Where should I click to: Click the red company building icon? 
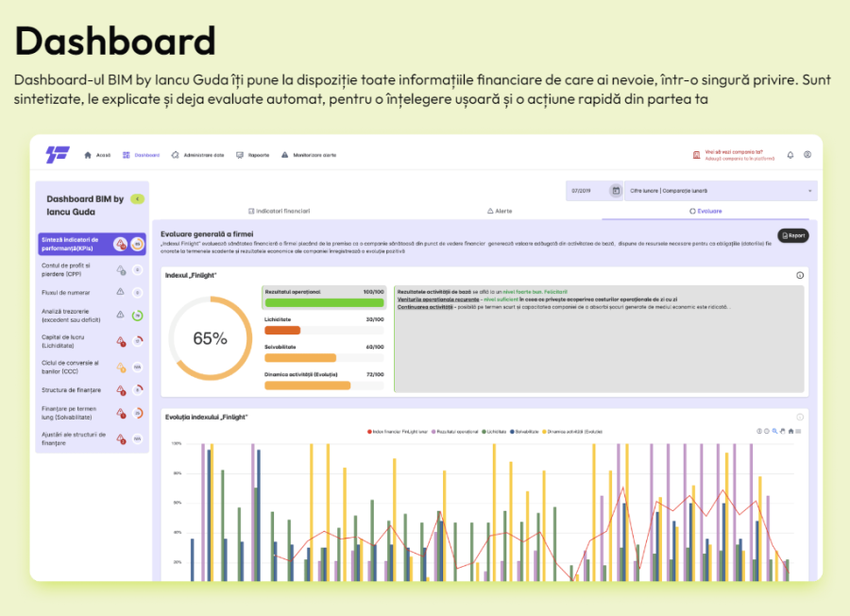pyautogui.click(x=696, y=155)
